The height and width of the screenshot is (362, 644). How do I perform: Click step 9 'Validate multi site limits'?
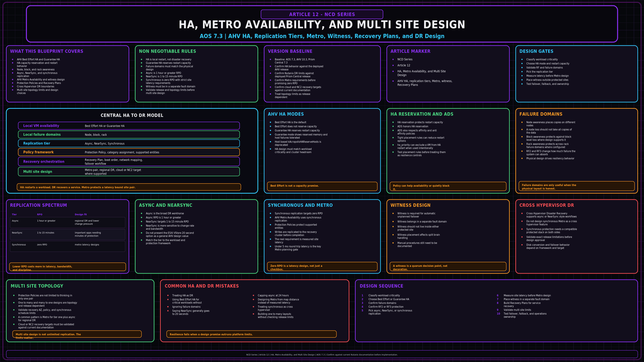(519, 310)
